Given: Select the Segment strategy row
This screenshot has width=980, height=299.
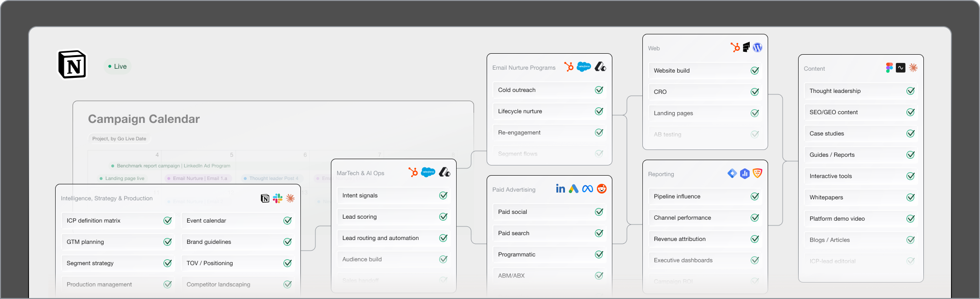Looking at the screenshot, I should 118,263.
